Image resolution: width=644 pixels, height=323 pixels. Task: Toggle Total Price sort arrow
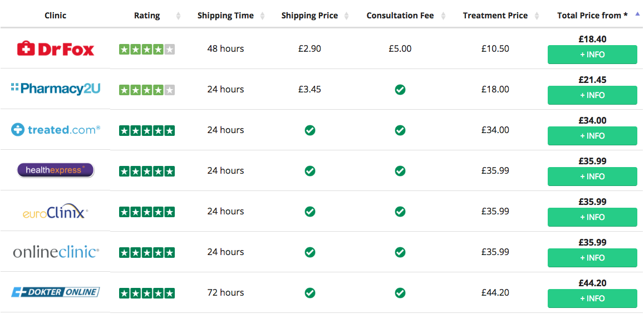(637, 15)
